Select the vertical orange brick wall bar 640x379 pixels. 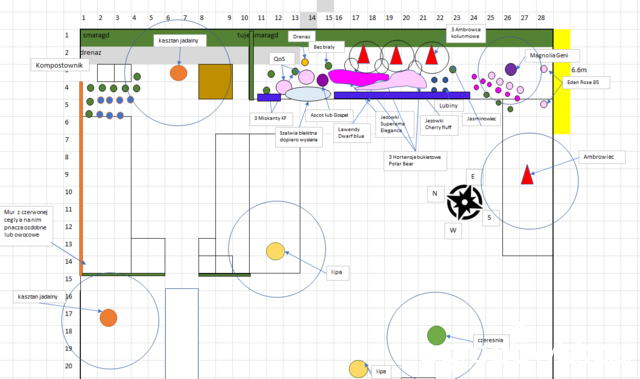click(81, 178)
